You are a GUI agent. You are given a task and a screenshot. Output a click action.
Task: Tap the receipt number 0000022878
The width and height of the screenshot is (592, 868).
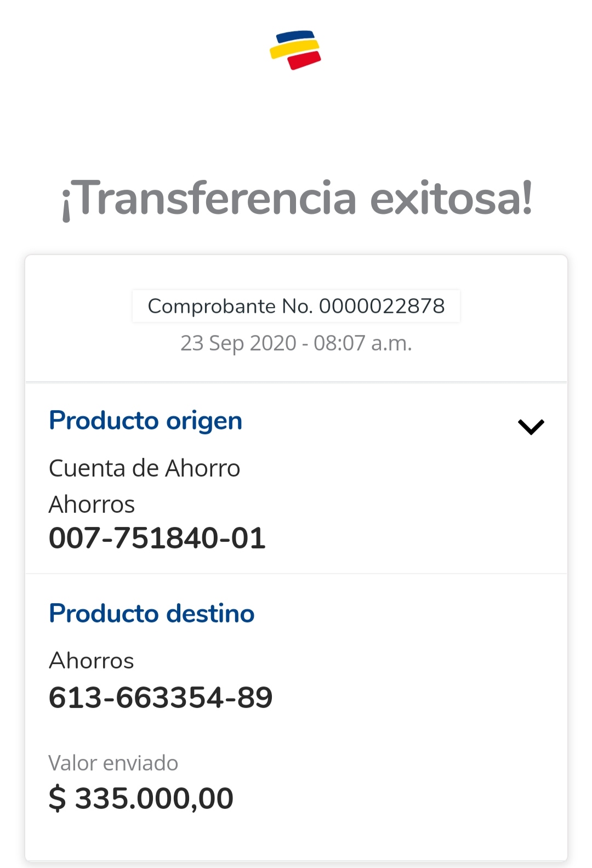point(382,306)
